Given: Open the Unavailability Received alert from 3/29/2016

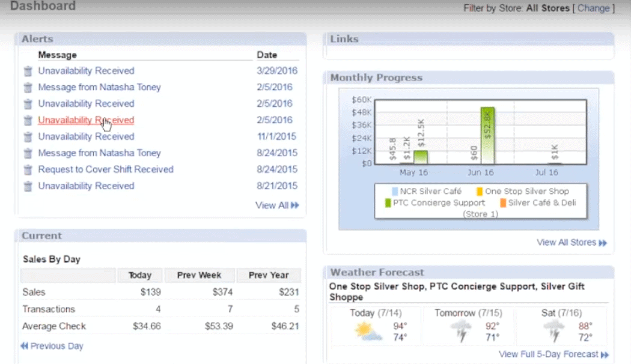Looking at the screenshot, I should [86, 71].
